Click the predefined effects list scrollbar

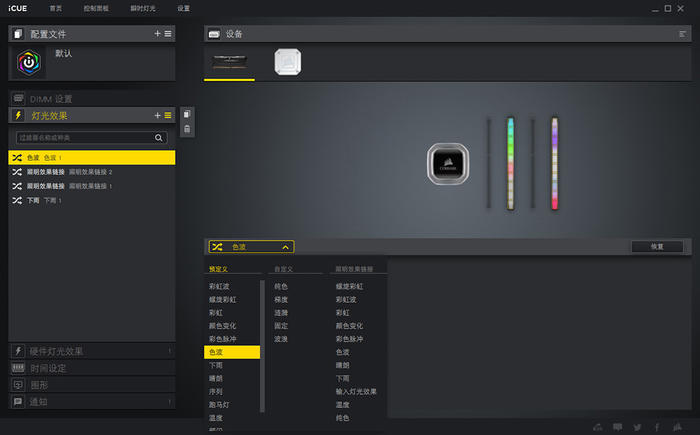point(262,346)
